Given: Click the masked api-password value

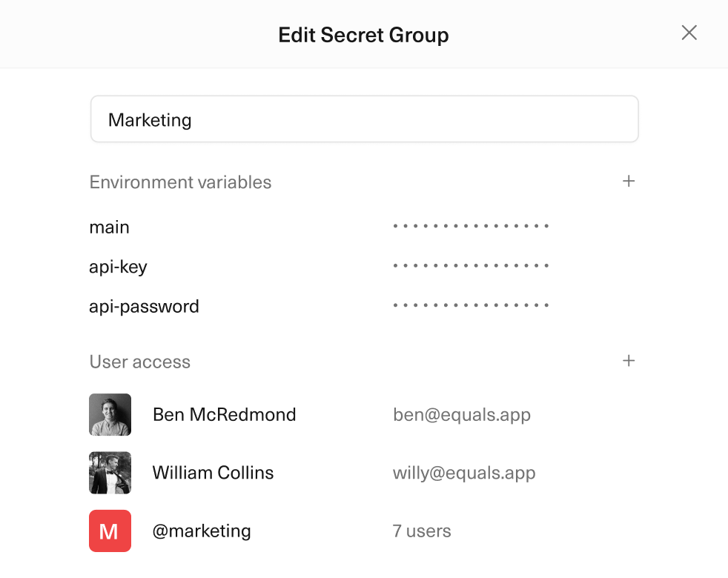Looking at the screenshot, I should tap(471, 305).
